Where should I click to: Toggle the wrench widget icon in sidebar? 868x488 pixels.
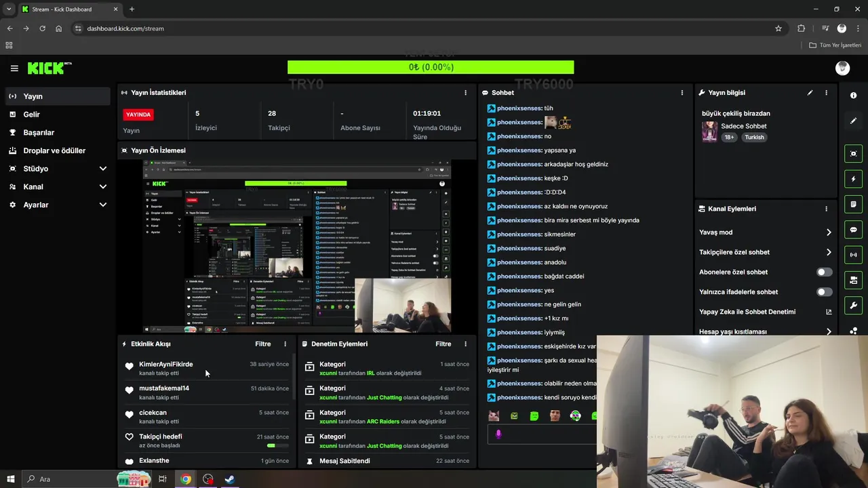853,305
